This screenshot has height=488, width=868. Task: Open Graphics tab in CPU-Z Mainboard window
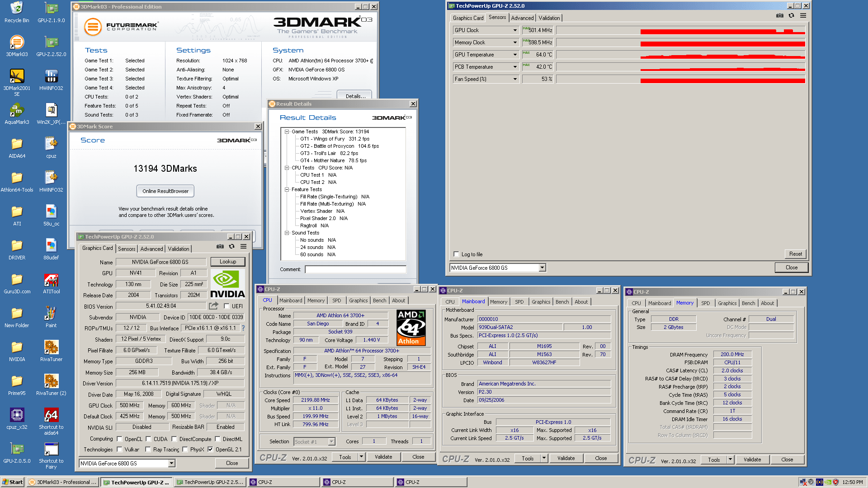(x=541, y=302)
